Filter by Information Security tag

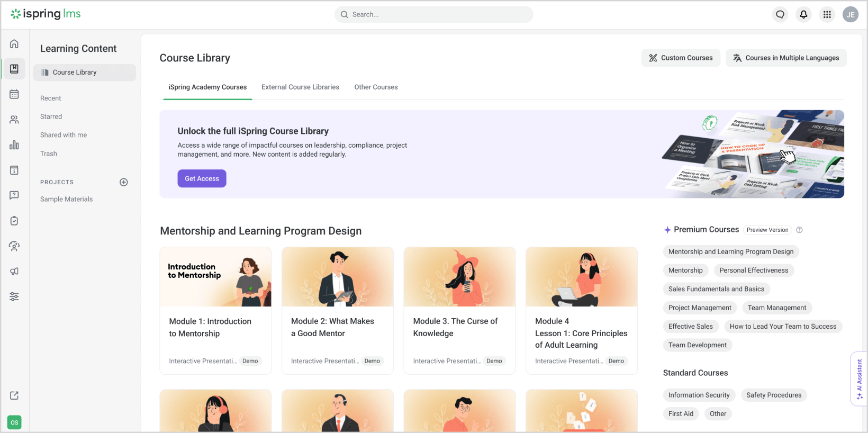pyautogui.click(x=699, y=395)
